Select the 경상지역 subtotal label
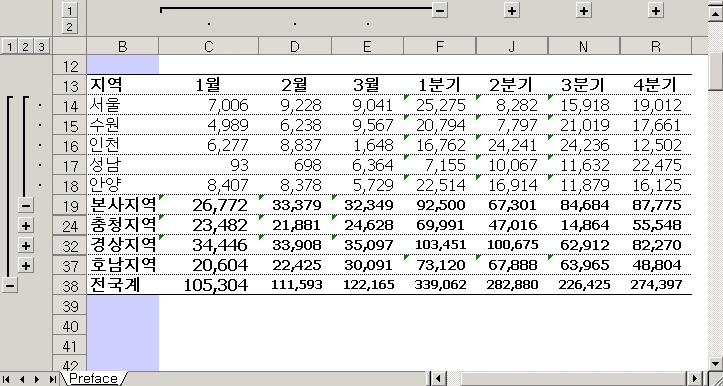This screenshot has height=386, width=723. [123, 245]
